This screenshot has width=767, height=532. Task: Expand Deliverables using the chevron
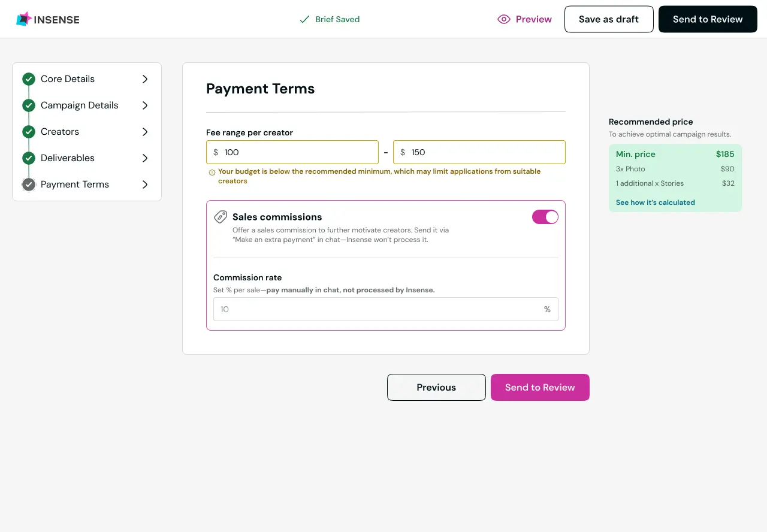[x=144, y=158]
